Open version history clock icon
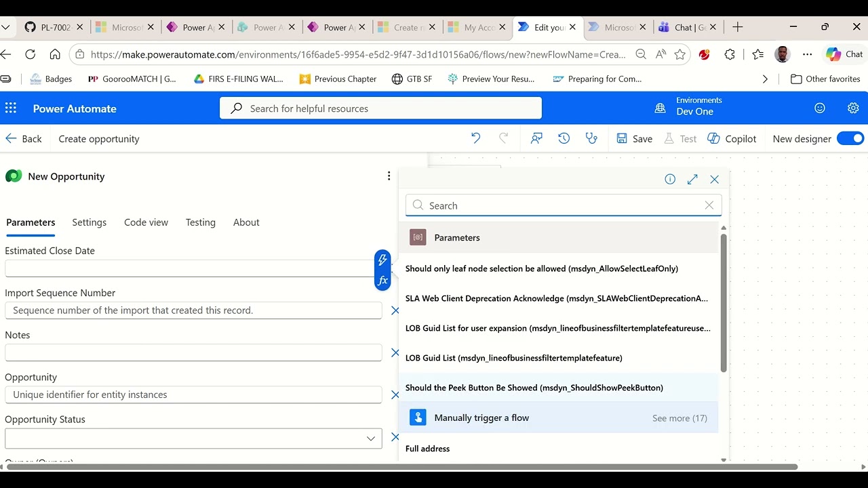The width and height of the screenshot is (868, 488). point(564,138)
